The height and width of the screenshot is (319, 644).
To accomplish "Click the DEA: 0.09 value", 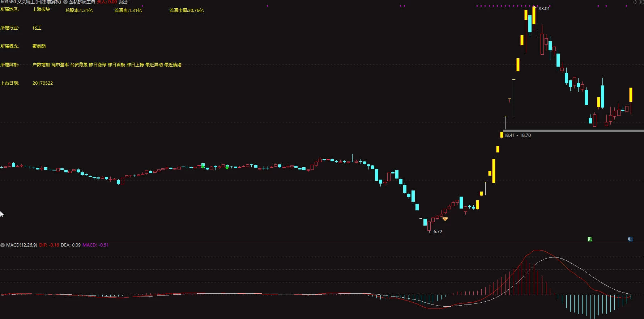I will click(71, 245).
